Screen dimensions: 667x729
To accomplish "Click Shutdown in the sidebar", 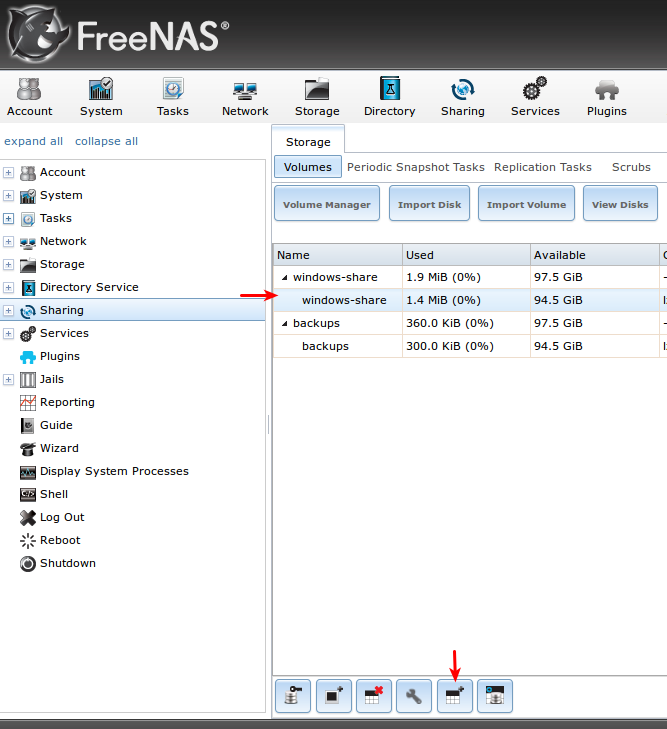I will 67,563.
